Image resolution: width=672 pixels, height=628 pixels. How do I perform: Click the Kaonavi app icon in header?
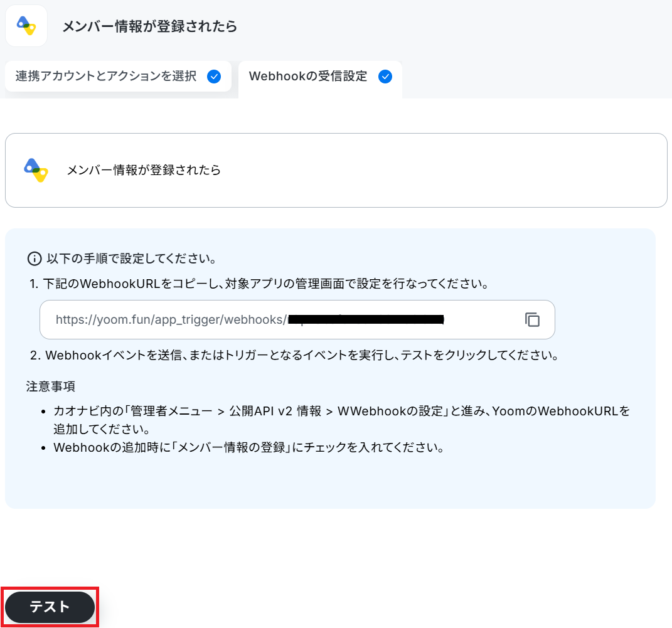(26, 26)
